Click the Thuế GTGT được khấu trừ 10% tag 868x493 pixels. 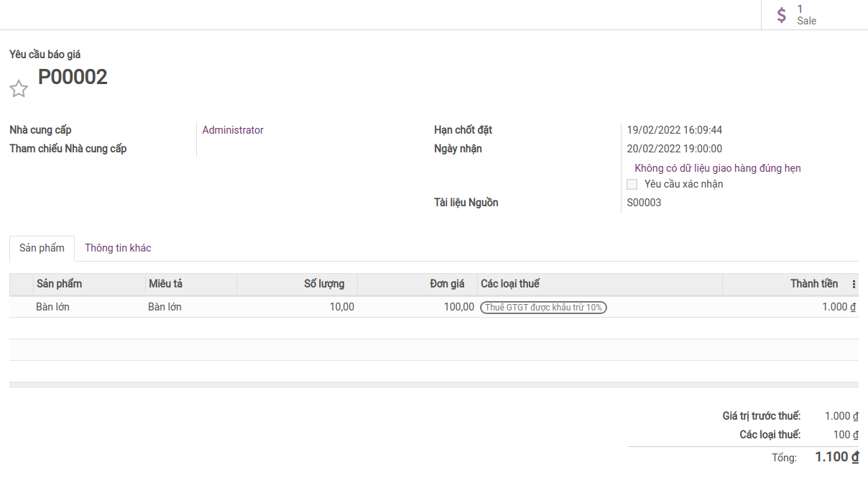click(543, 308)
